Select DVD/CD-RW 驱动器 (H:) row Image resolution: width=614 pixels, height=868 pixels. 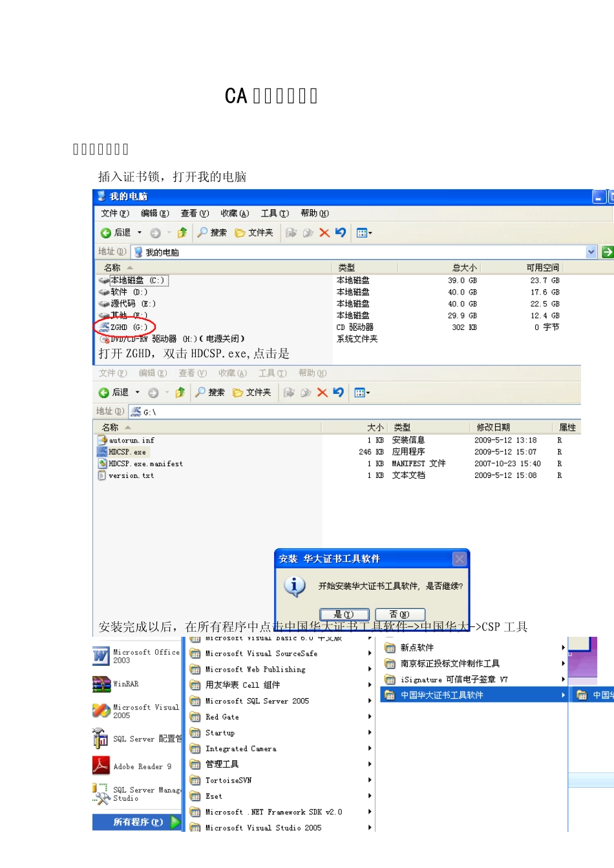(172, 338)
